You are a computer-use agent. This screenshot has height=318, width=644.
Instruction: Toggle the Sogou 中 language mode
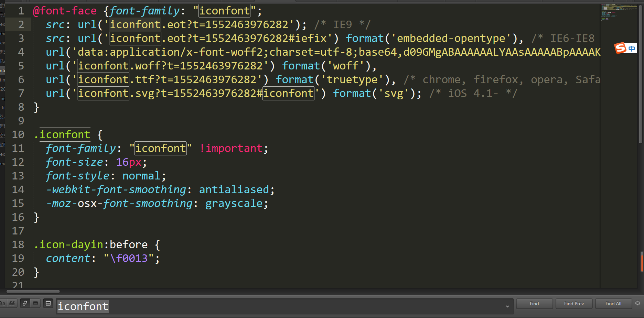(x=632, y=48)
